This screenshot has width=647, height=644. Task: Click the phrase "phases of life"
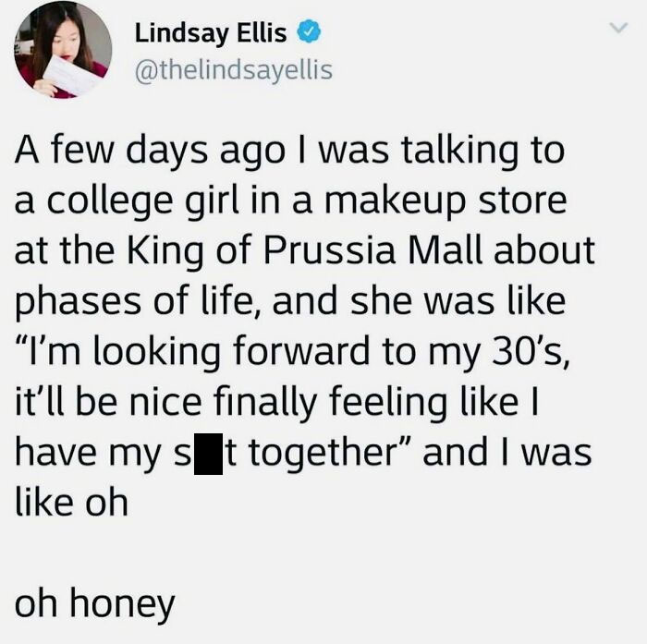139,301
